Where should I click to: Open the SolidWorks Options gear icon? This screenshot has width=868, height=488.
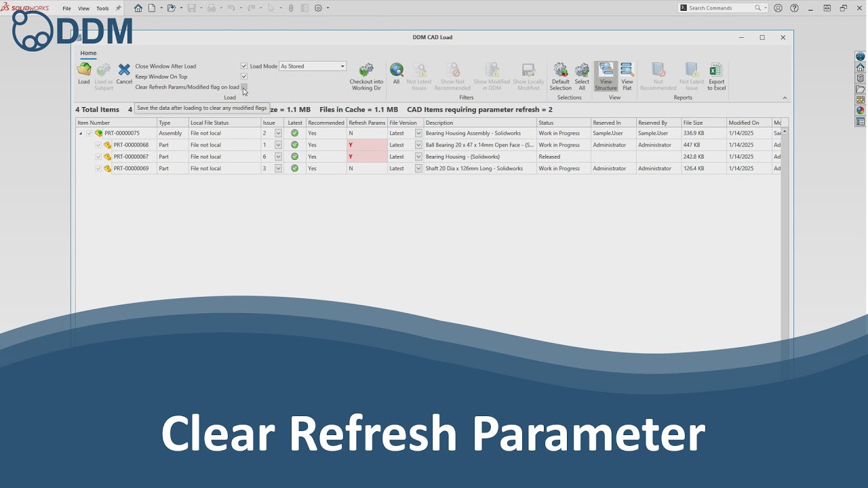point(318,8)
